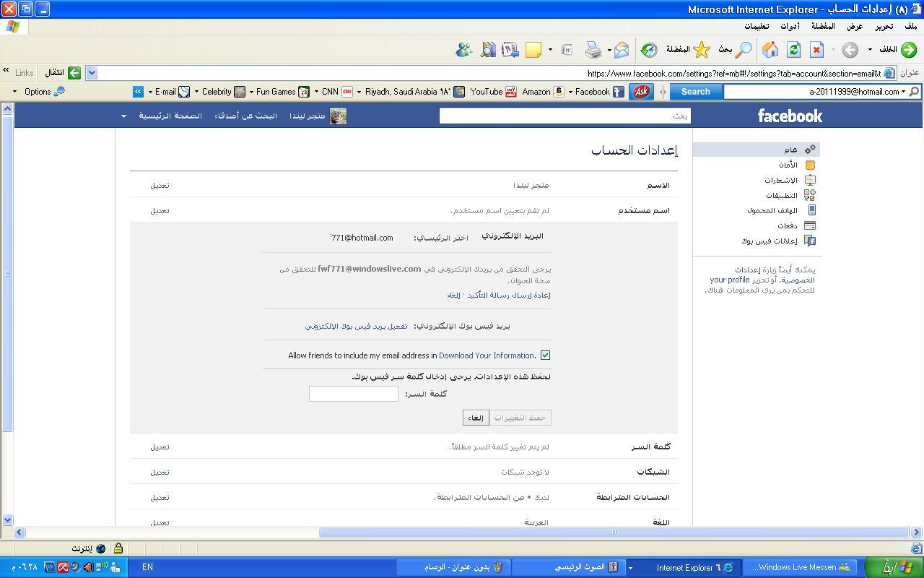Viewport: 924px width, 578px height.
Task: Click the Mail envelope toolbar icon
Action: click(x=622, y=50)
